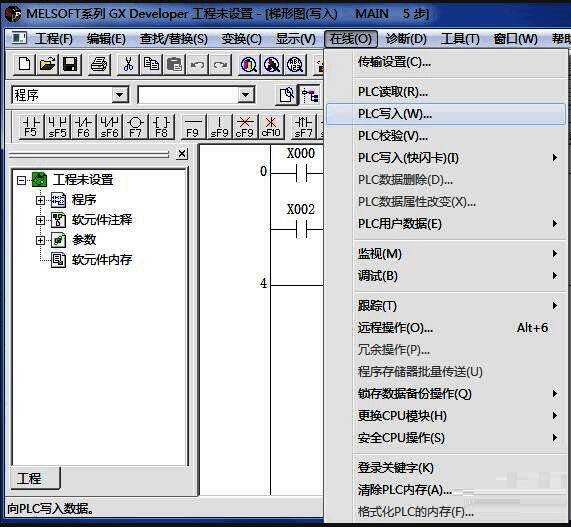Open 锁存数据备份操作(Q) submenu
The width and height of the screenshot is (571, 527).
(446, 394)
